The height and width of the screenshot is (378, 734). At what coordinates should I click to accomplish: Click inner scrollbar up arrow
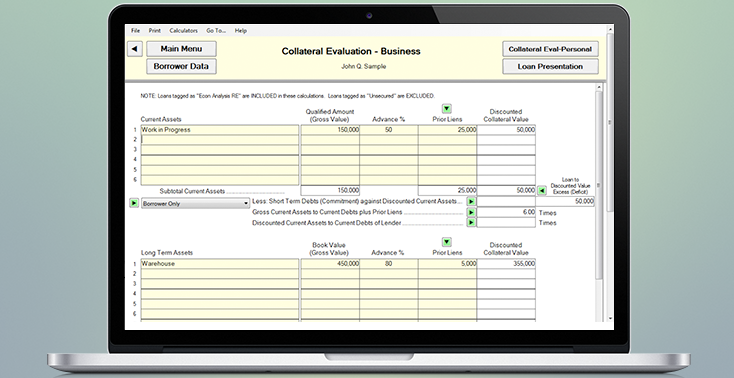[x=598, y=87]
